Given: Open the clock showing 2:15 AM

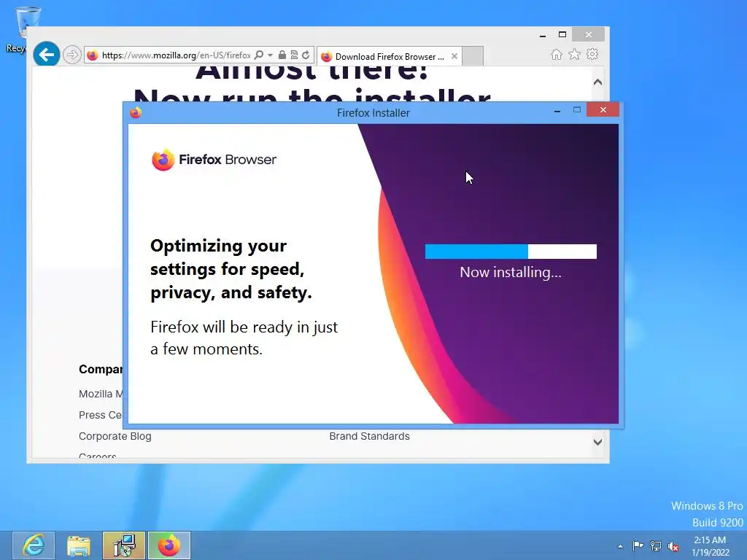Looking at the screenshot, I should tap(710, 546).
